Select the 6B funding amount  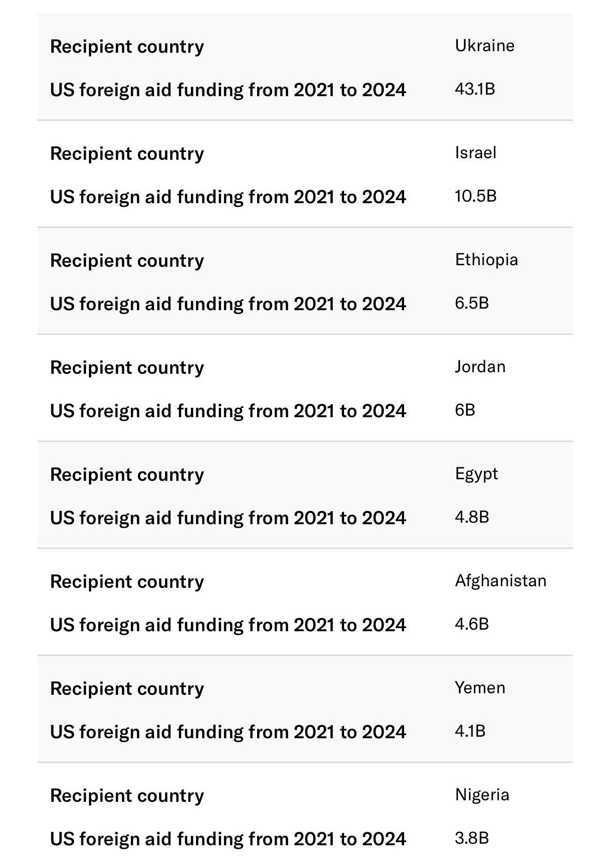pyautogui.click(x=465, y=410)
